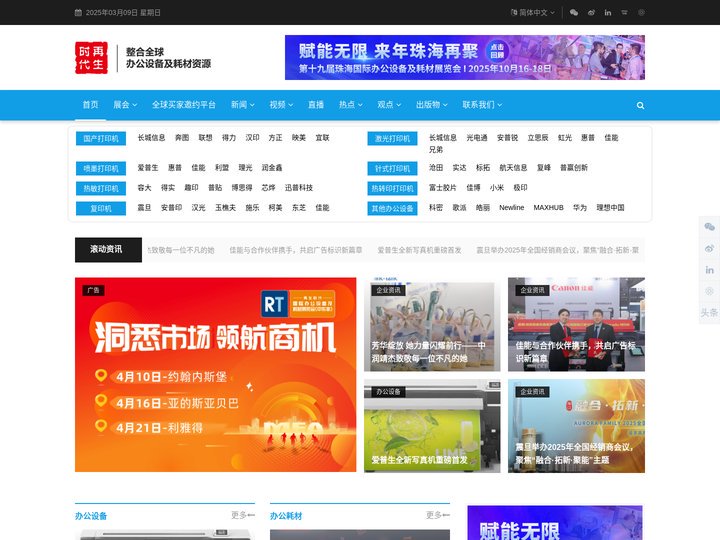Viewport: 720px width, 540px height.
Task: Click the 滚动资讯 label
Action: [108, 250]
